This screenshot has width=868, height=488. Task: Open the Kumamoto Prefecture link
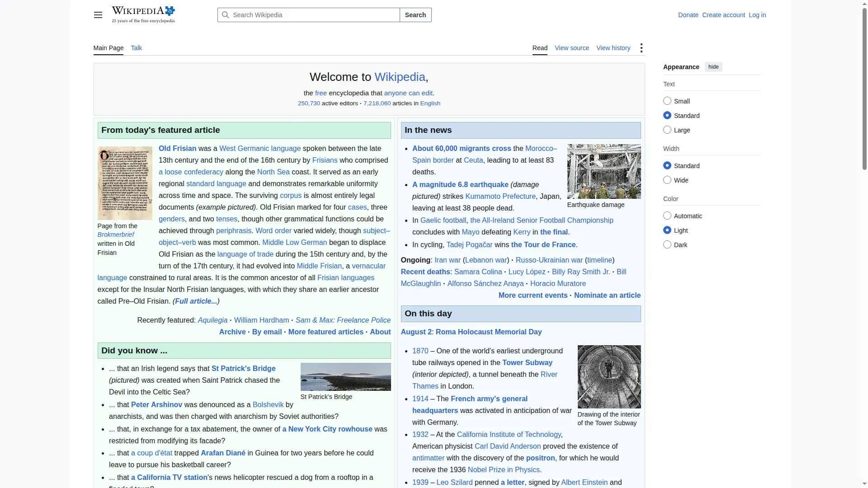point(500,196)
